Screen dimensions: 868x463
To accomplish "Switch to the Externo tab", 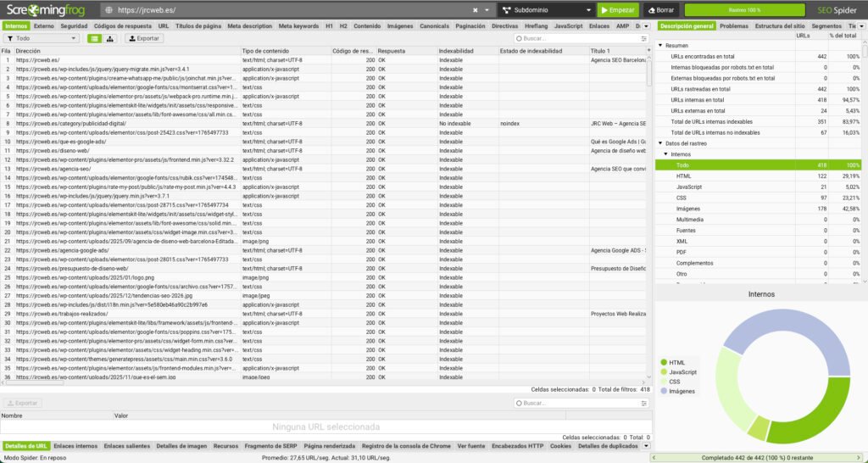I will click(44, 26).
